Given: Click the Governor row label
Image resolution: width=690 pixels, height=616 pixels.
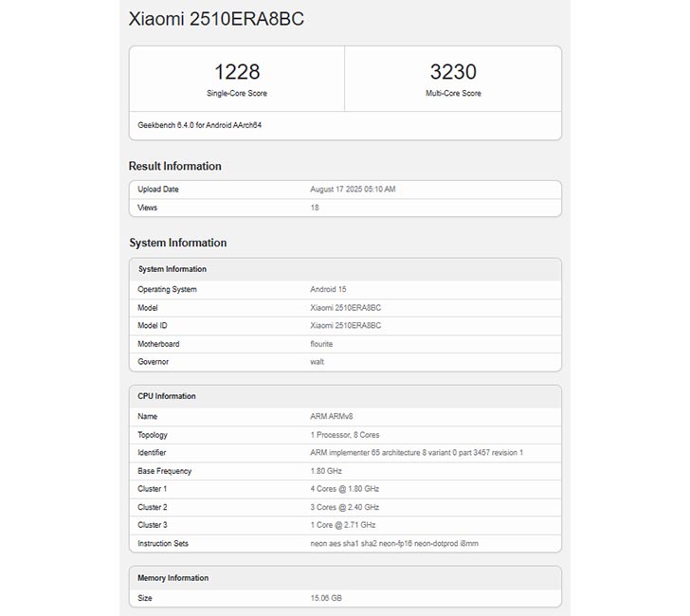Looking at the screenshot, I should tap(154, 362).
